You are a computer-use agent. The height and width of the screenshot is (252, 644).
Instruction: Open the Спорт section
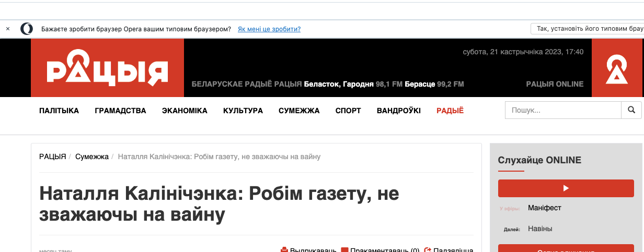pos(348,111)
